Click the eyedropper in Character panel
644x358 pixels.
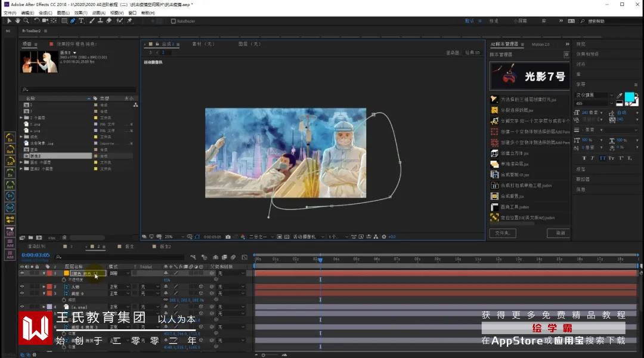coord(620,96)
